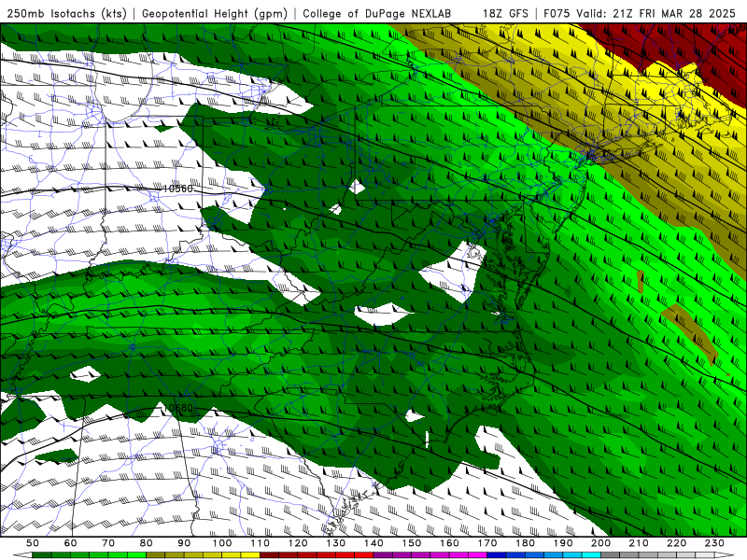Click the 190 value on the color scale
747x560 pixels.
pyautogui.click(x=563, y=543)
